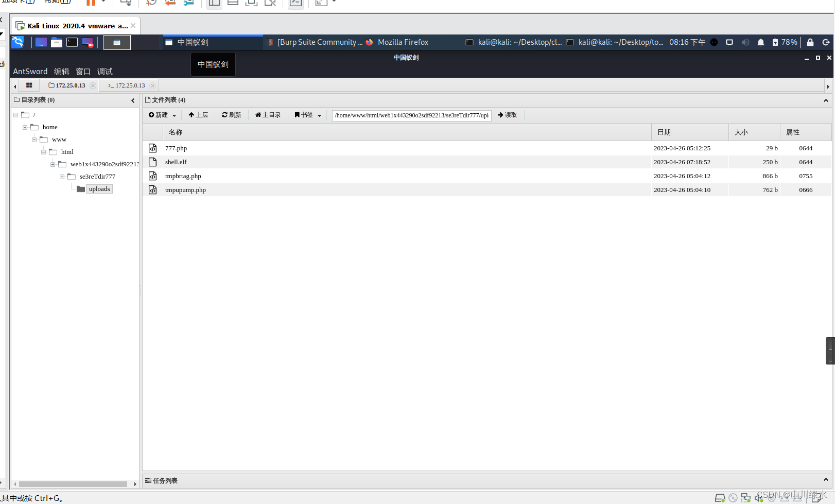Switch to Burp Suite Community taskbar window

pyautogui.click(x=315, y=42)
